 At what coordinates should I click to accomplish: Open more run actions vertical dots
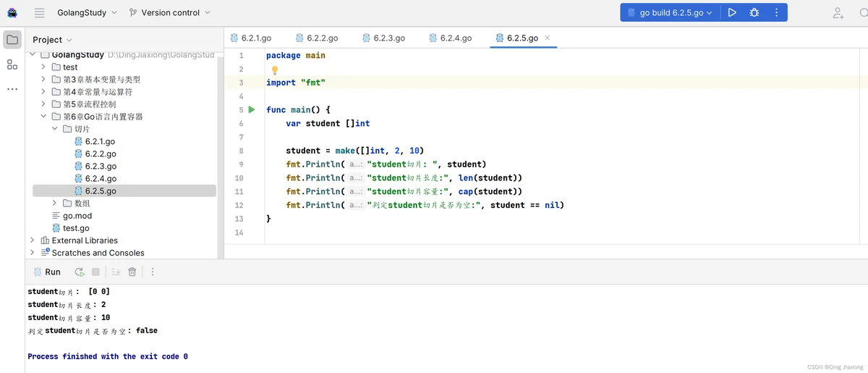coord(777,12)
